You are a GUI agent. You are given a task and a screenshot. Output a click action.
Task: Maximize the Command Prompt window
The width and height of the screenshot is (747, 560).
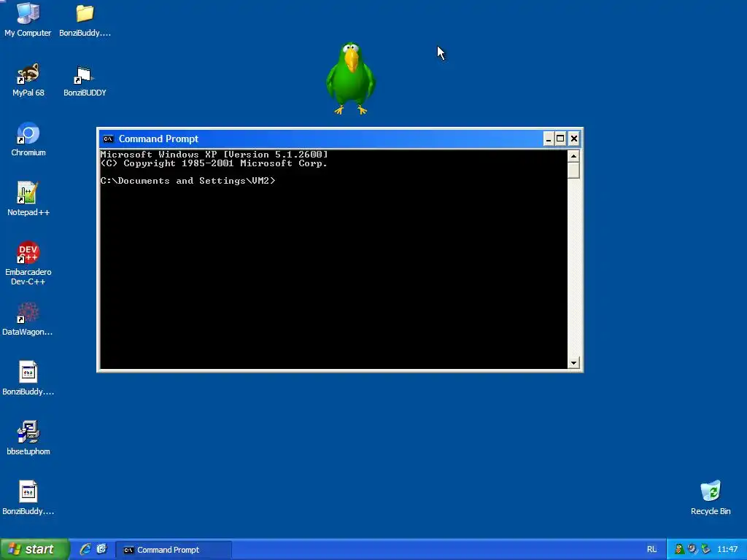pyautogui.click(x=561, y=139)
